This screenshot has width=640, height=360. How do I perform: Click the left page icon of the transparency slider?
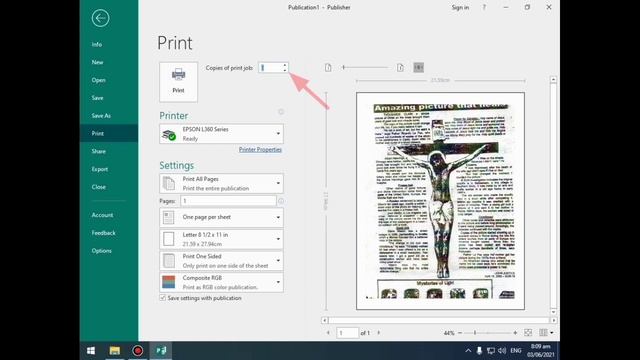(328, 68)
